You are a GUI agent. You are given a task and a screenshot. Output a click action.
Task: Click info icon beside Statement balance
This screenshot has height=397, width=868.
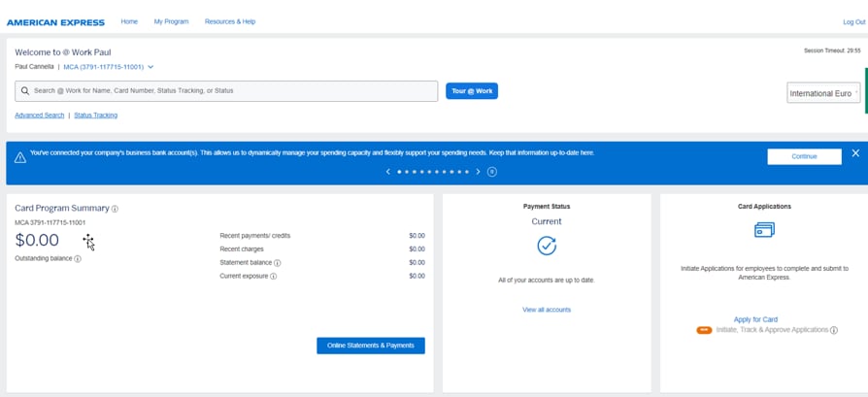tap(278, 263)
